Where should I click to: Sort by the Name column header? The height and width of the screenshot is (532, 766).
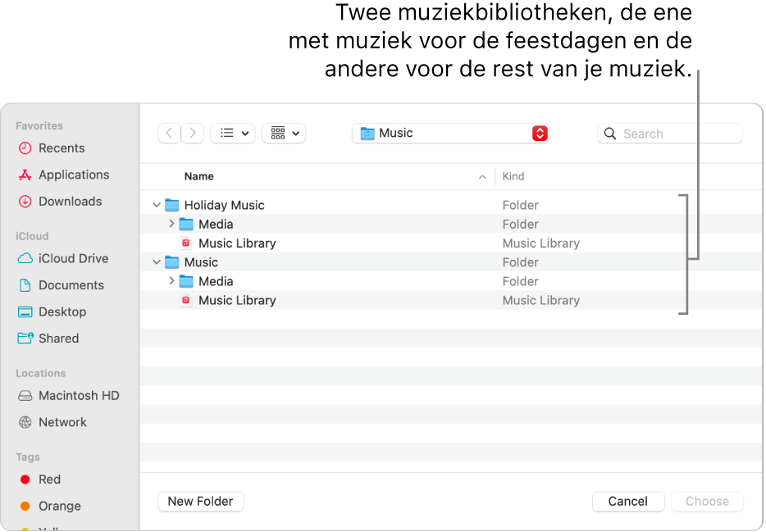[x=199, y=176]
